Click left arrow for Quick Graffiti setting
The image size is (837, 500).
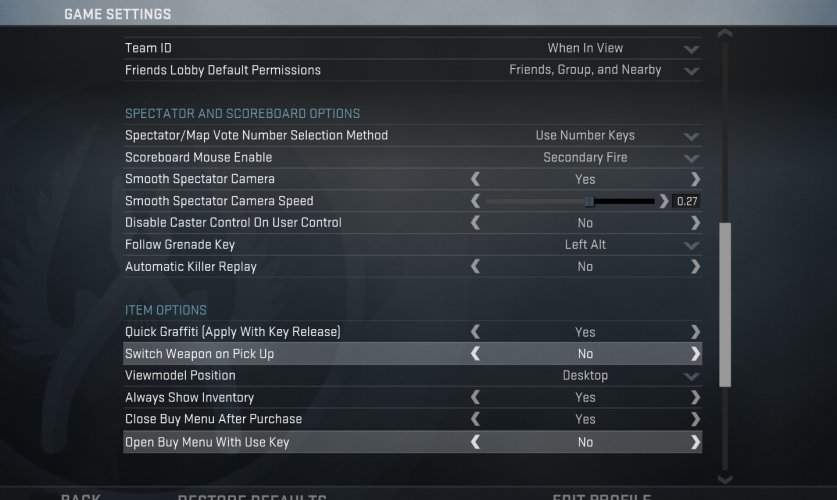tap(475, 332)
